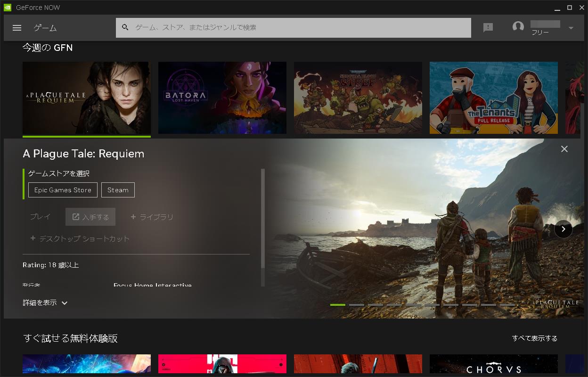The height and width of the screenshot is (377, 588).
Task: Click the next-screenshot arrow on the carousel
Action: point(563,229)
